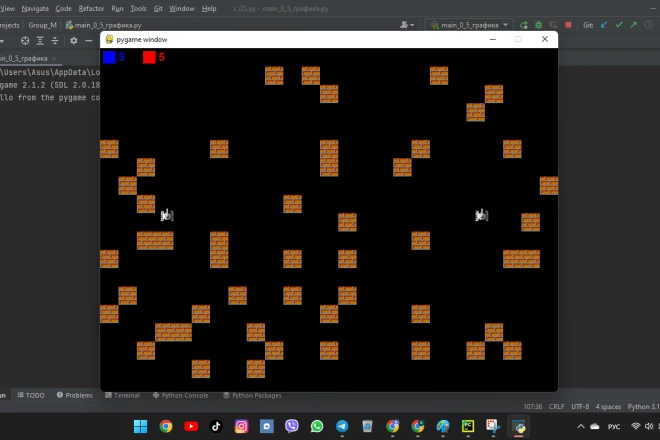Click the 107:36 cursor position in status bar
Viewport: 660px width, 440px height.
[x=532, y=407]
